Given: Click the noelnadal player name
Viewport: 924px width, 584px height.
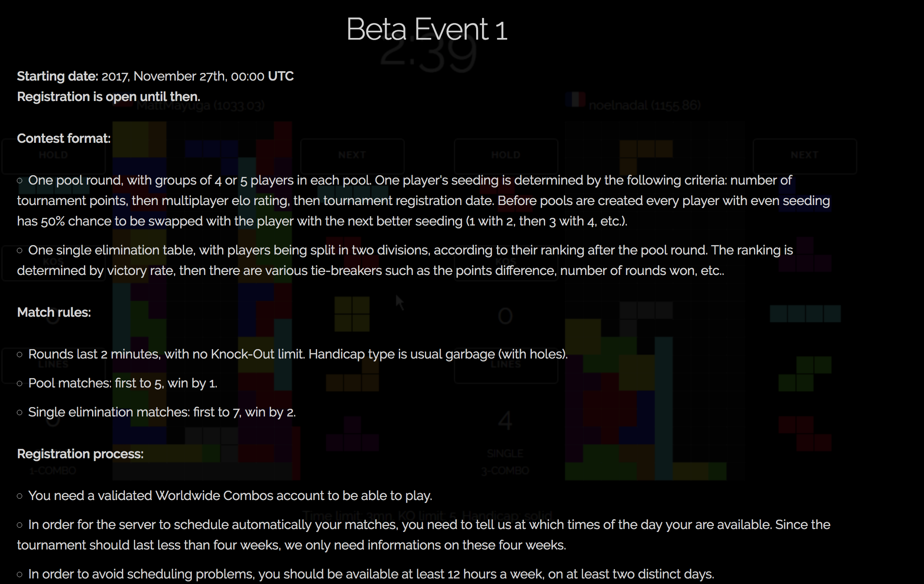Looking at the screenshot, I should pos(644,105).
